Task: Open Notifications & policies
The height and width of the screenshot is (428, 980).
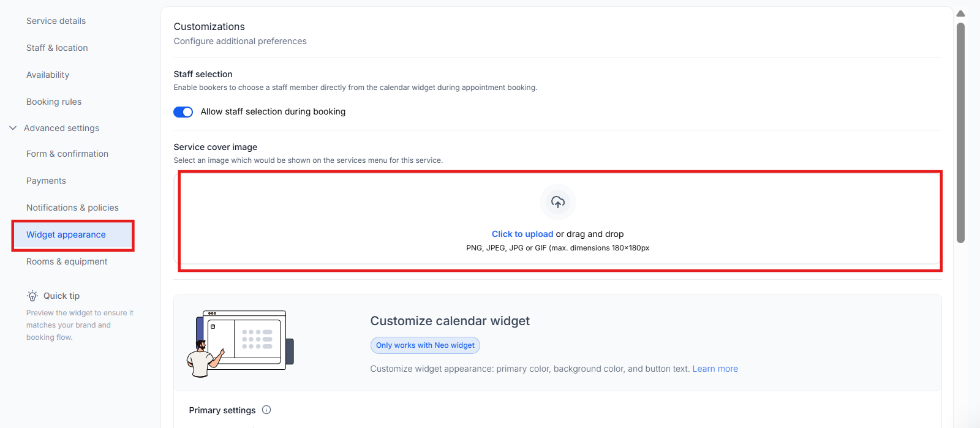Action: pyautogui.click(x=72, y=208)
